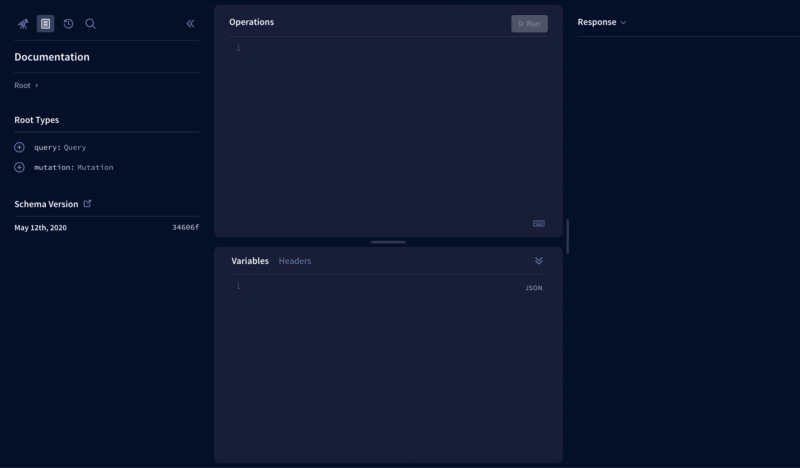Select the Documentation page icon
The width and height of the screenshot is (800, 468).
tap(45, 23)
